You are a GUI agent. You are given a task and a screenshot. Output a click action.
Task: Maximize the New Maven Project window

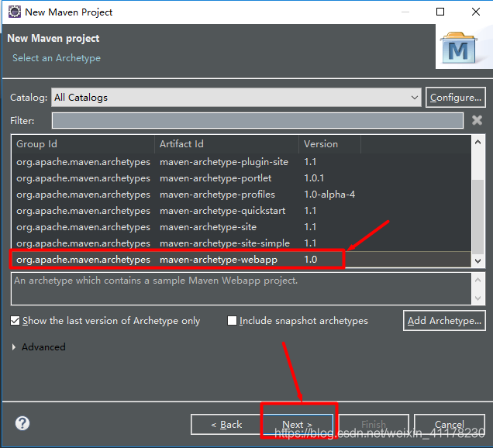coord(440,12)
